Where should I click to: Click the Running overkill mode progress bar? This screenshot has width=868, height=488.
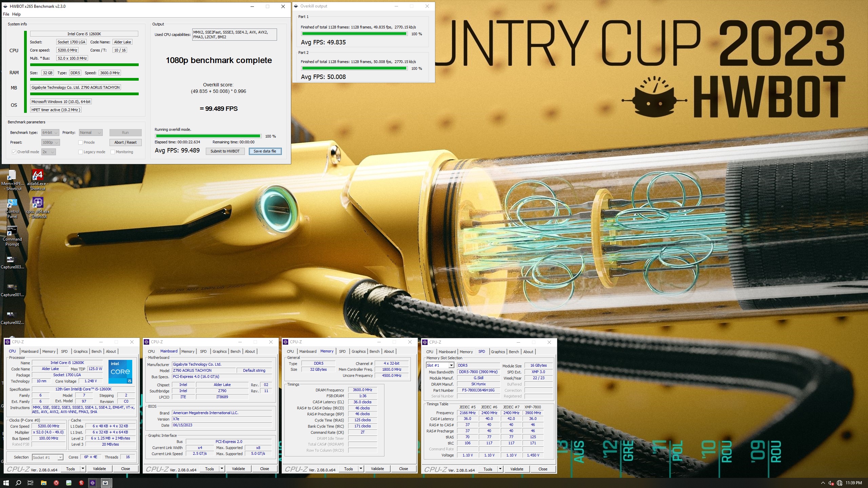pos(208,136)
